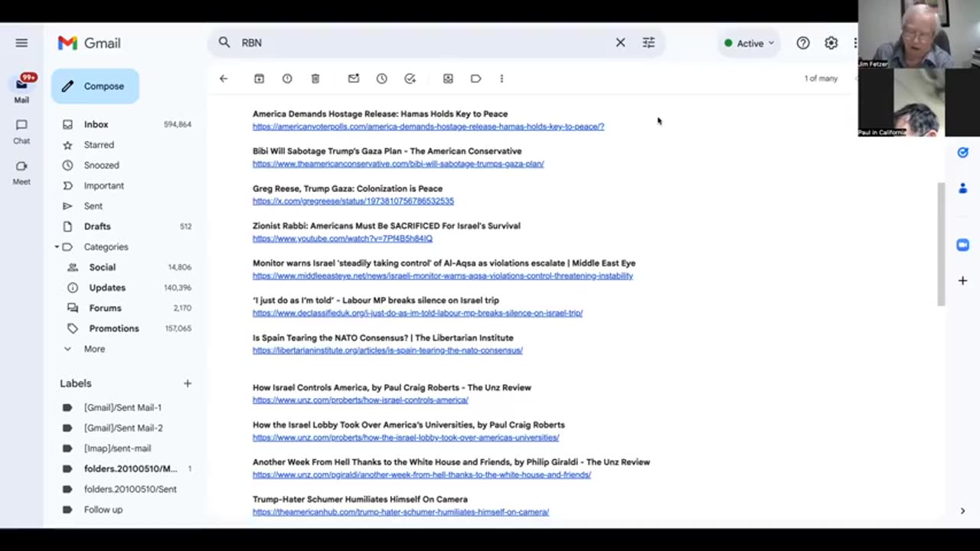Image resolution: width=980 pixels, height=551 pixels.
Task: Open the declassifieduk.org Labour MP link
Action: coord(417,313)
